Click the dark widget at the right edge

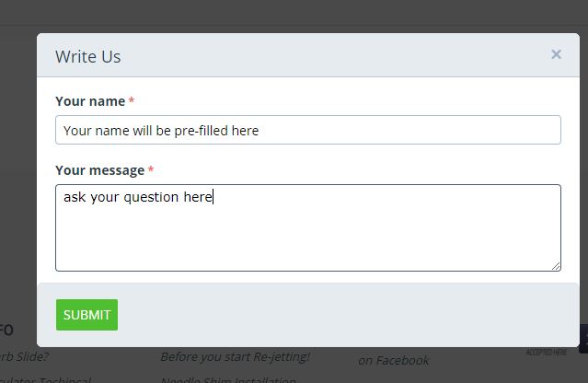[584, 339]
